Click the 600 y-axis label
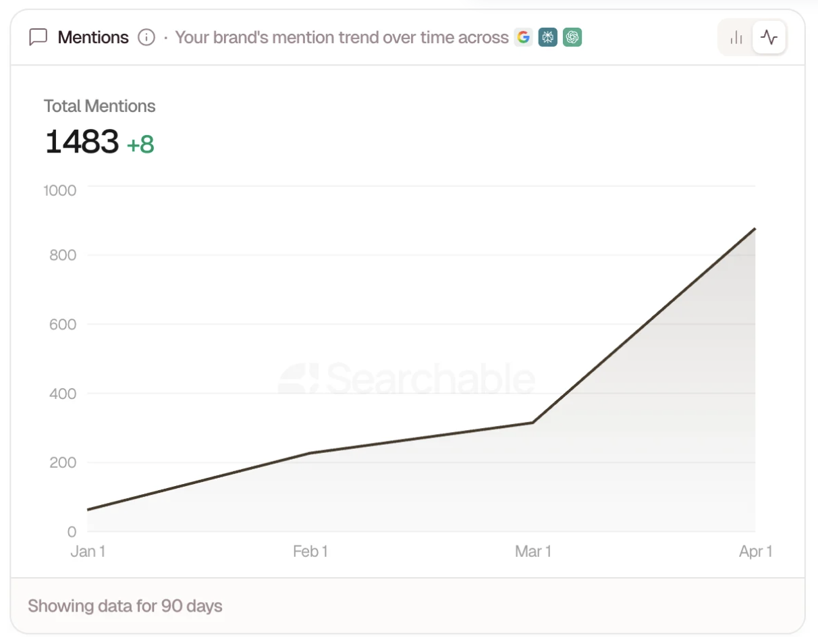Image resolution: width=818 pixels, height=644 pixels. 63,324
